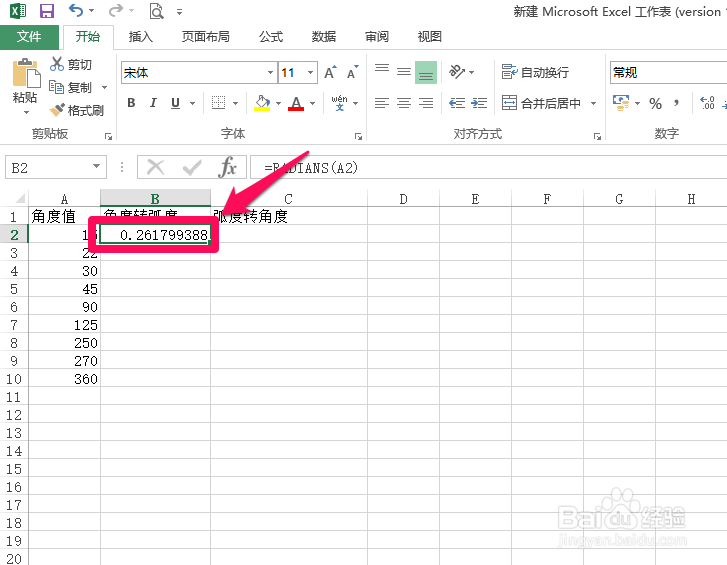Click the yellow fill color button
This screenshot has height=565, width=727.
(262, 103)
